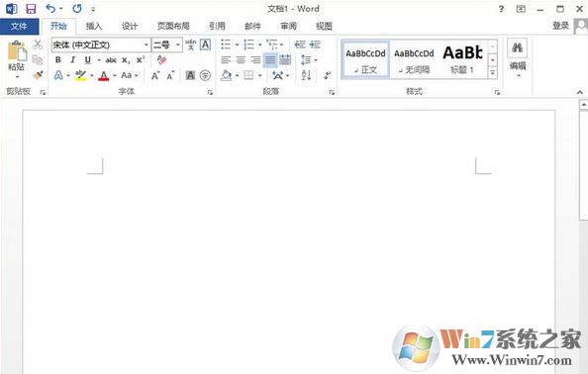Image resolution: width=588 pixels, height=374 pixels.
Task: Apply the Heading 1 (标题 1) style
Action: (x=462, y=60)
